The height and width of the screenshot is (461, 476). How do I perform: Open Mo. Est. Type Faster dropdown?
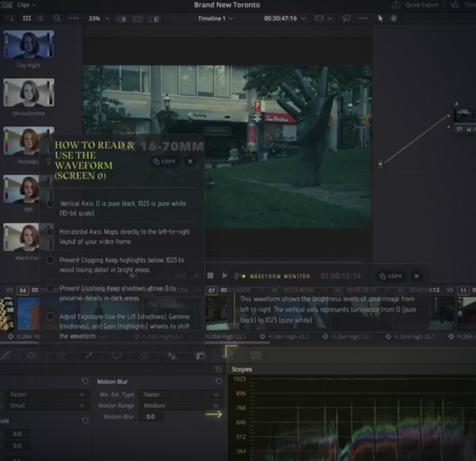pos(181,394)
